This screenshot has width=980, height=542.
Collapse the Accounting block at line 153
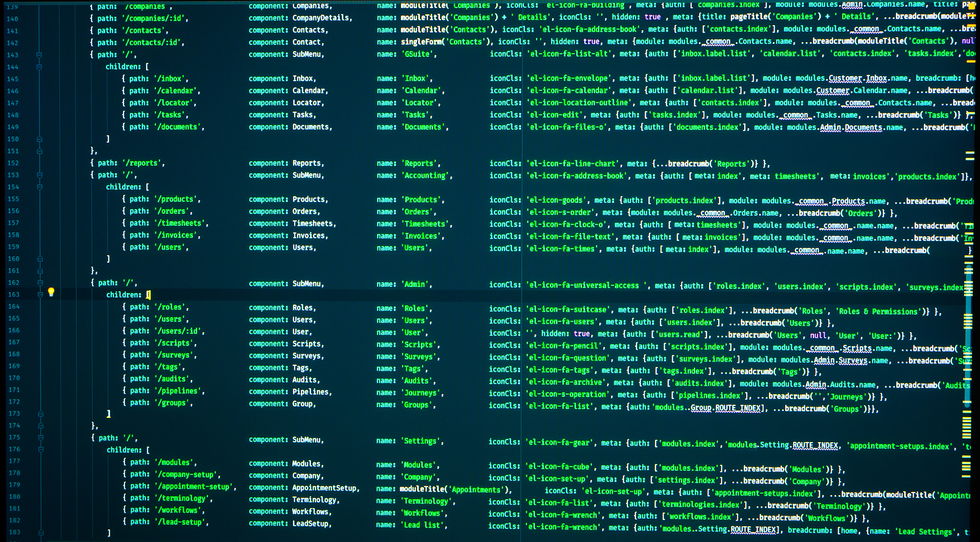pos(40,175)
